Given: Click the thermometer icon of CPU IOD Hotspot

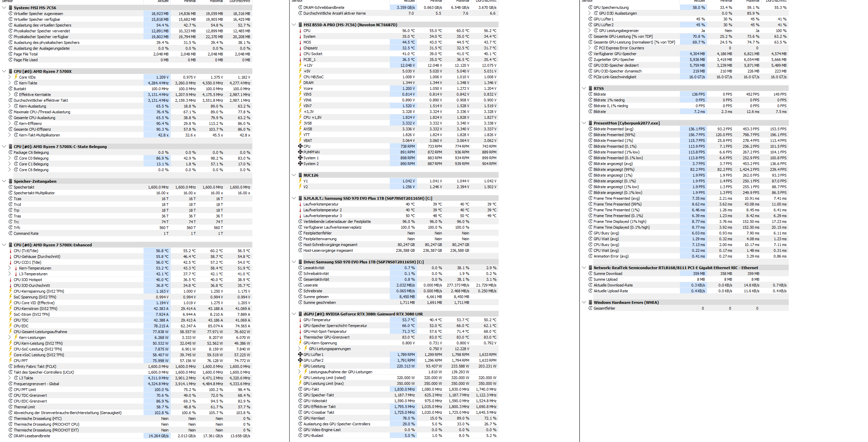Looking at the screenshot, I should pos(11,279).
